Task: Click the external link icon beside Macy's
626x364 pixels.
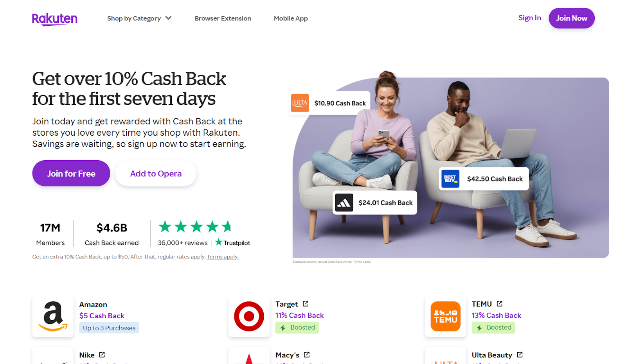Action: (x=307, y=355)
